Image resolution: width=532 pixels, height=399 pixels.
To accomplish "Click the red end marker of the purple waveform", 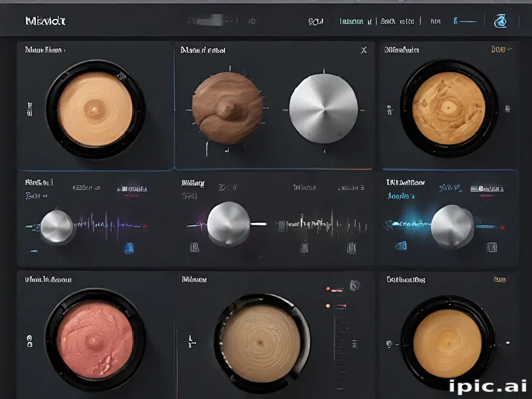I will (144, 226).
